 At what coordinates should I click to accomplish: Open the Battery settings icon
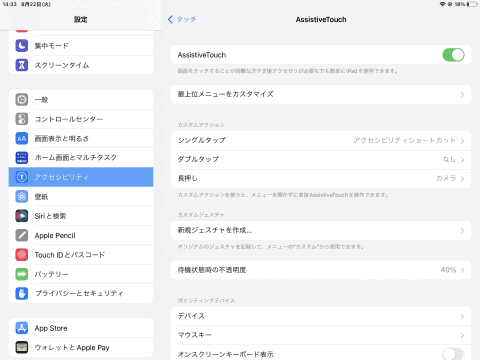tap(22, 274)
